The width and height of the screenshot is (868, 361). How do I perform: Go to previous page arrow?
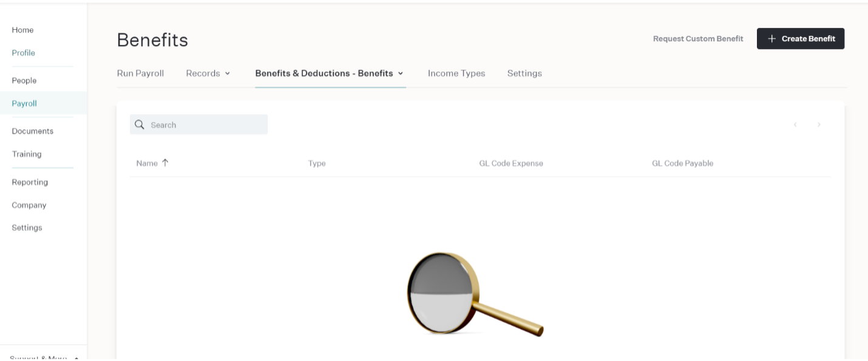[x=795, y=124]
